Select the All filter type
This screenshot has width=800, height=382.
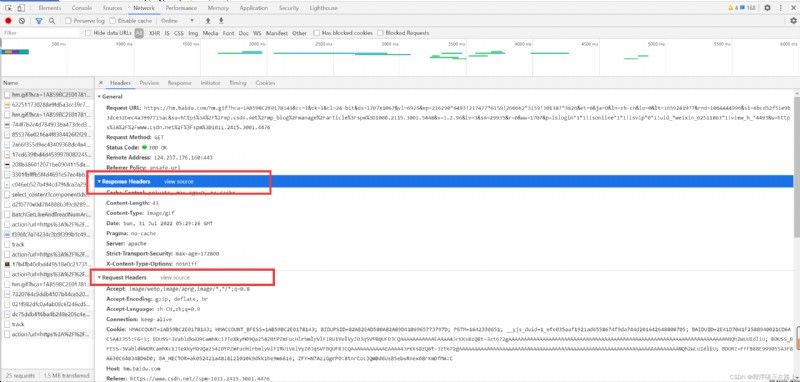point(139,33)
